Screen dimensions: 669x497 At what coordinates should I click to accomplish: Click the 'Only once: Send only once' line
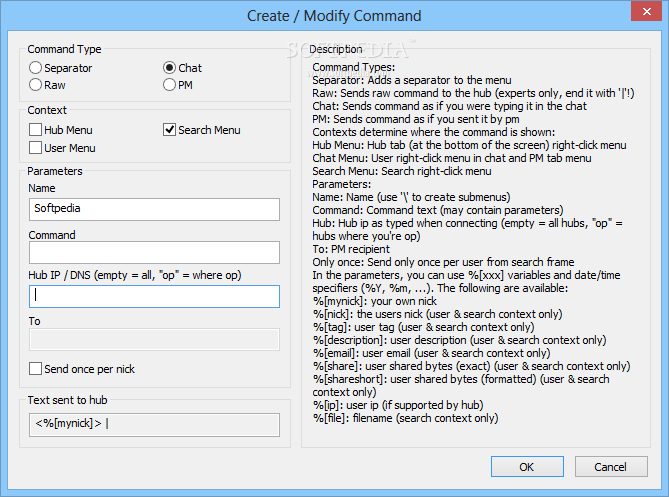click(443, 262)
